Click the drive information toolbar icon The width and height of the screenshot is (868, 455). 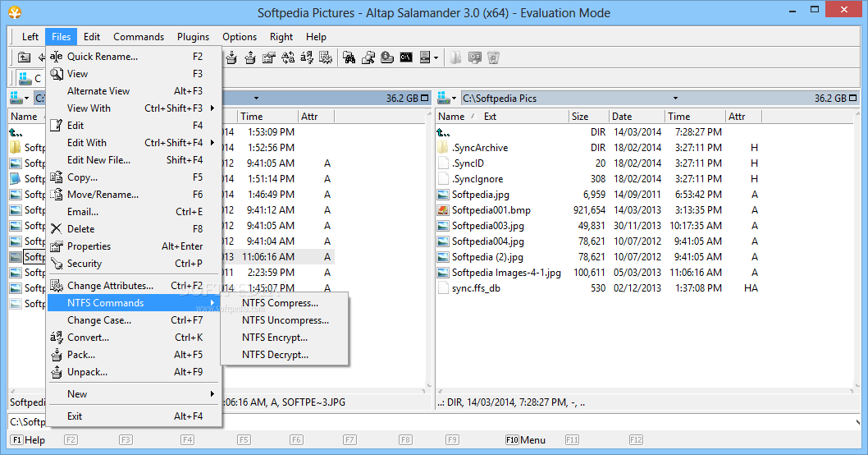(x=387, y=57)
